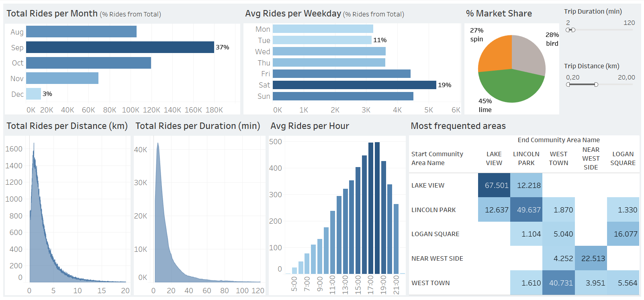The width and height of the screenshot is (644, 300).
Task: Click the Sunday bar in weekday chart
Action: [343, 96]
